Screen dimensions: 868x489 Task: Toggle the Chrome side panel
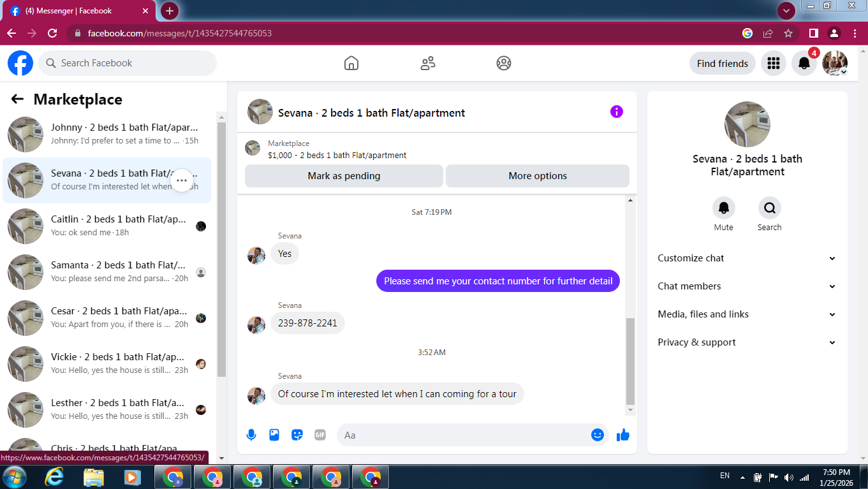pyautogui.click(x=814, y=33)
